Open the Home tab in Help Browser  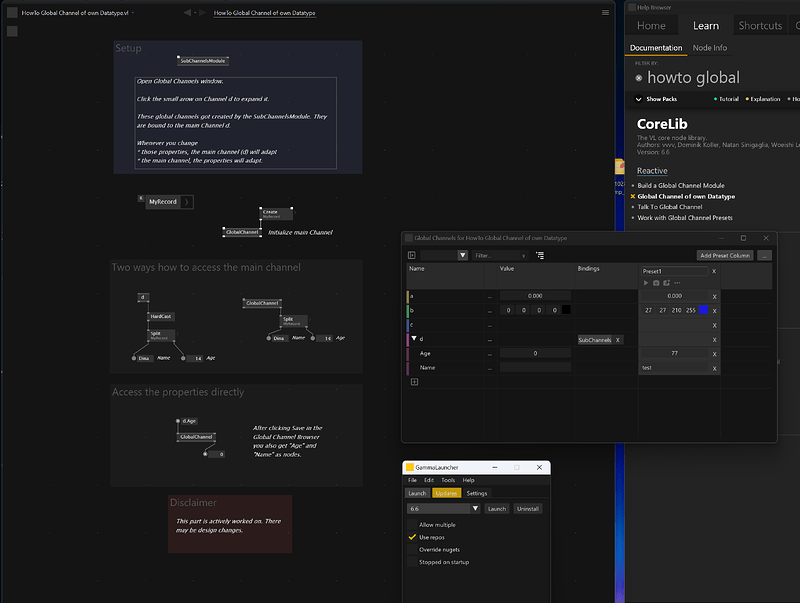pyautogui.click(x=651, y=26)
